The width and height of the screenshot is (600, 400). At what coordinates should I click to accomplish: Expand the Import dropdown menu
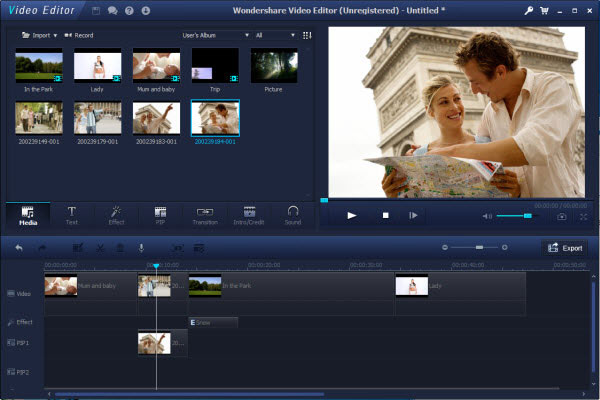pyautogui.click(x=39, y=35)
